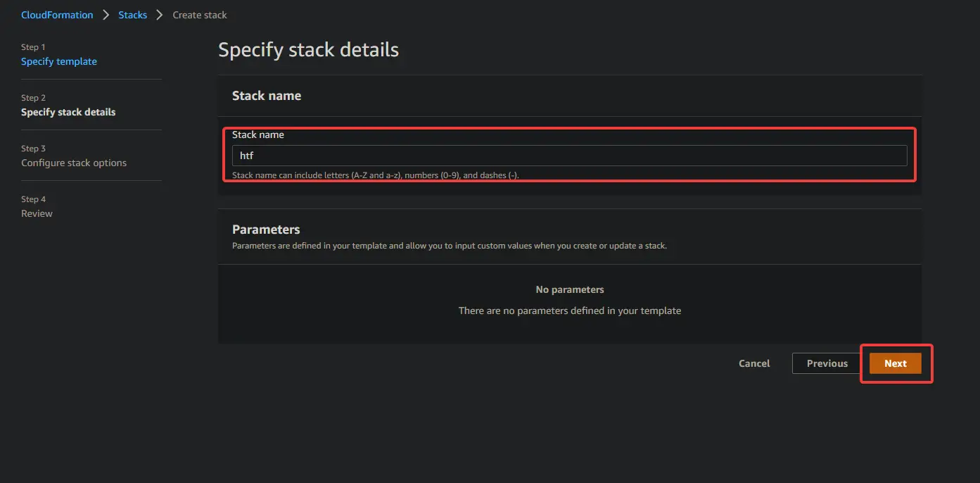The height and width of the screenshot is (483, 980).
Task: Open Step 4 Review
Action: point(37,213)
